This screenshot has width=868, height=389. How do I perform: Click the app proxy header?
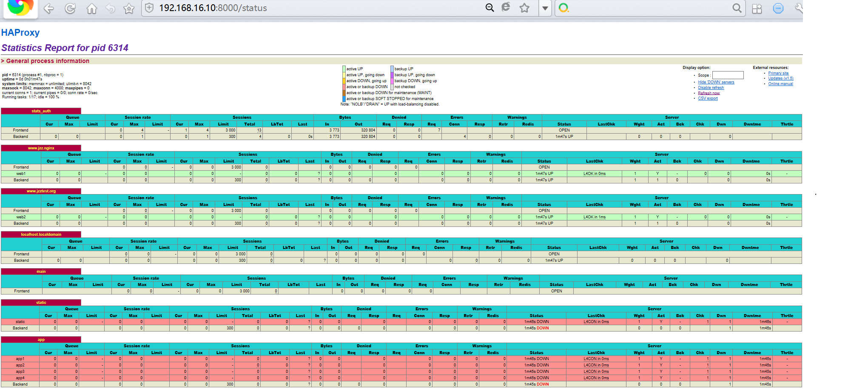click(x=41, y=340)
